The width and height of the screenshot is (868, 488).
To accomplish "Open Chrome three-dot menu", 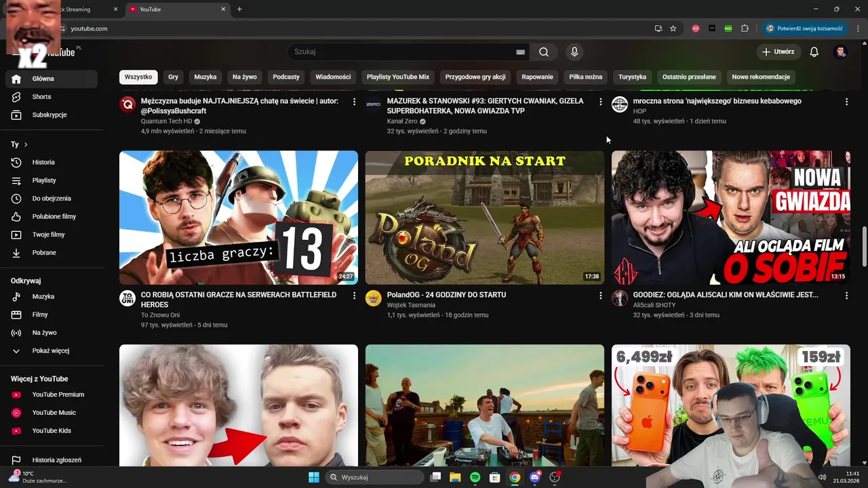I will point(859,28).
